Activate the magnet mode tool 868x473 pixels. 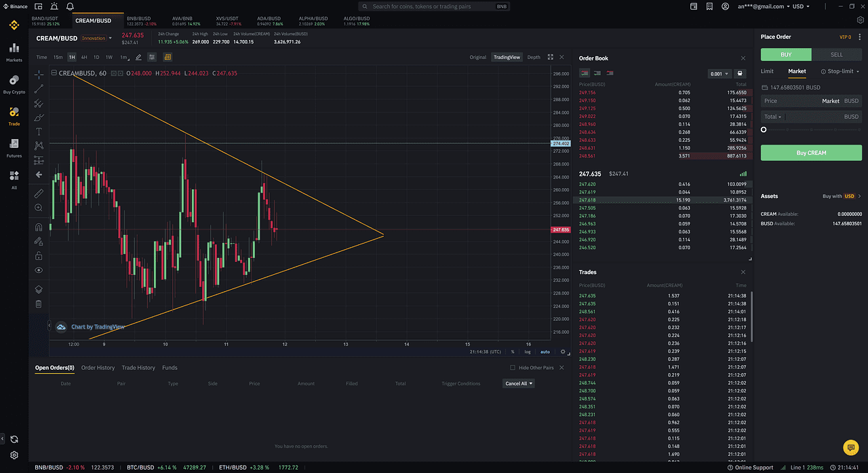[39, 227]
